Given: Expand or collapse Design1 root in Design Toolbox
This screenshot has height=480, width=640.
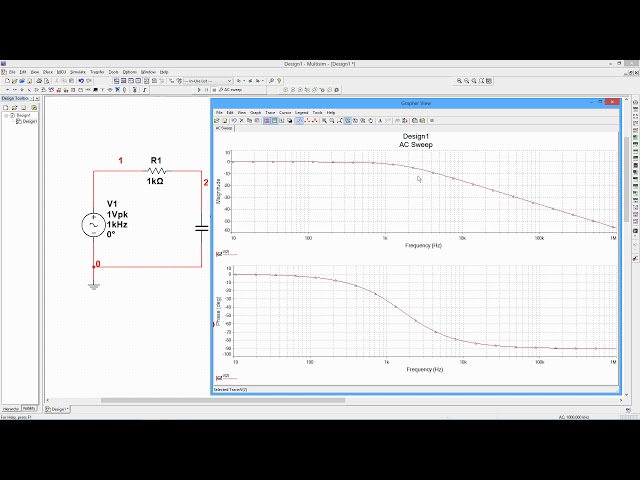Looking at the screenshot, I should click(6, 116).
